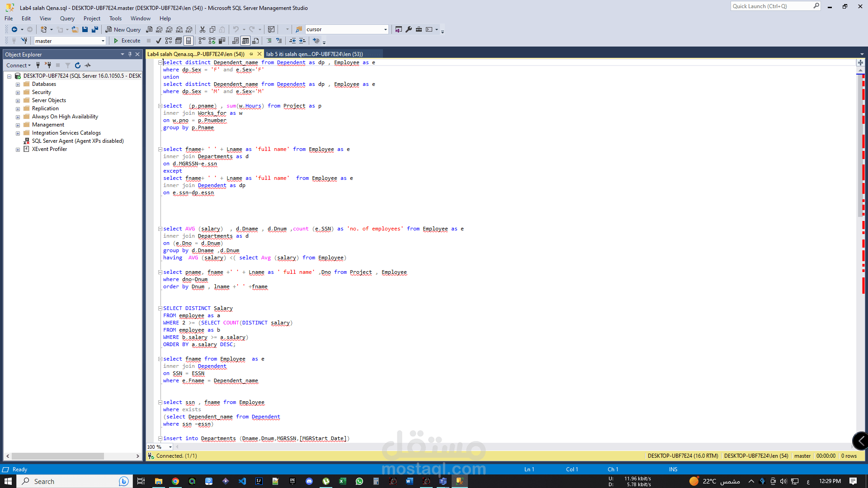
Task: Click the New Query button
Action: [x=123, y=29]
